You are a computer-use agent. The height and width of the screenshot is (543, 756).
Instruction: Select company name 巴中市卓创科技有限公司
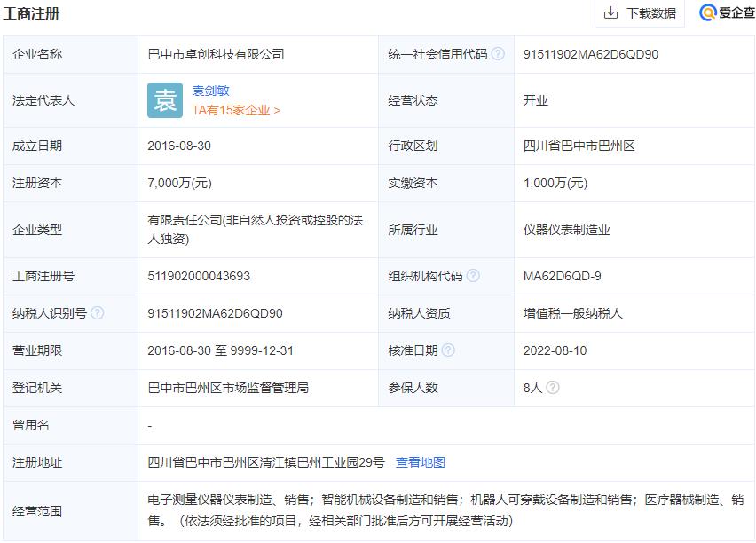click(x=216, y=54)
